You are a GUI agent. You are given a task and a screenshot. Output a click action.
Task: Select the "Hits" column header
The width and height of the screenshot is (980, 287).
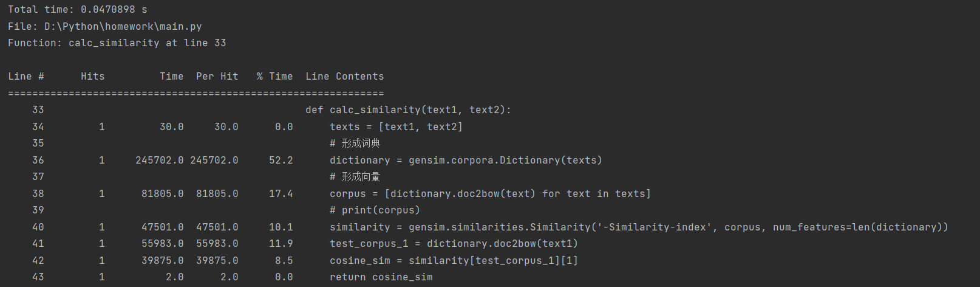click(92, 77)
